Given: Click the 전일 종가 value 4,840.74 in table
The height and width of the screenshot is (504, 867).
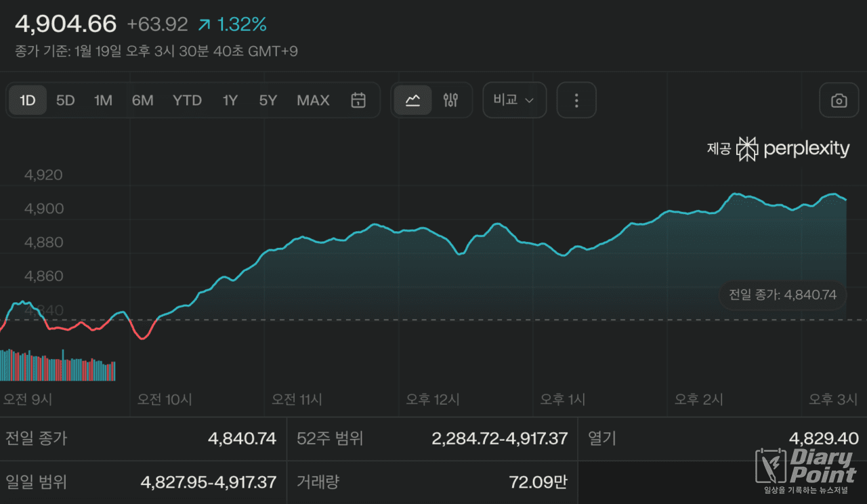Looking at the screenshot, I should pyautogui.click(x=242, y=438).
